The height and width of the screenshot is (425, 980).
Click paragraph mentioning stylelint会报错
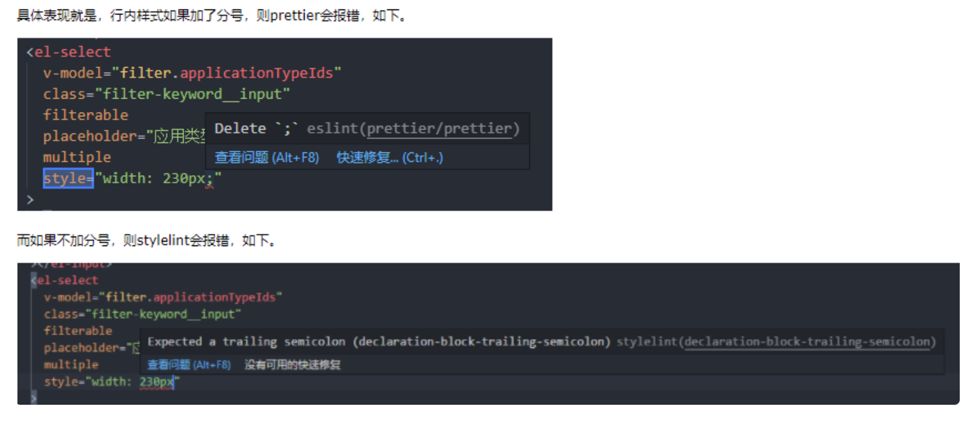(146, 240)
